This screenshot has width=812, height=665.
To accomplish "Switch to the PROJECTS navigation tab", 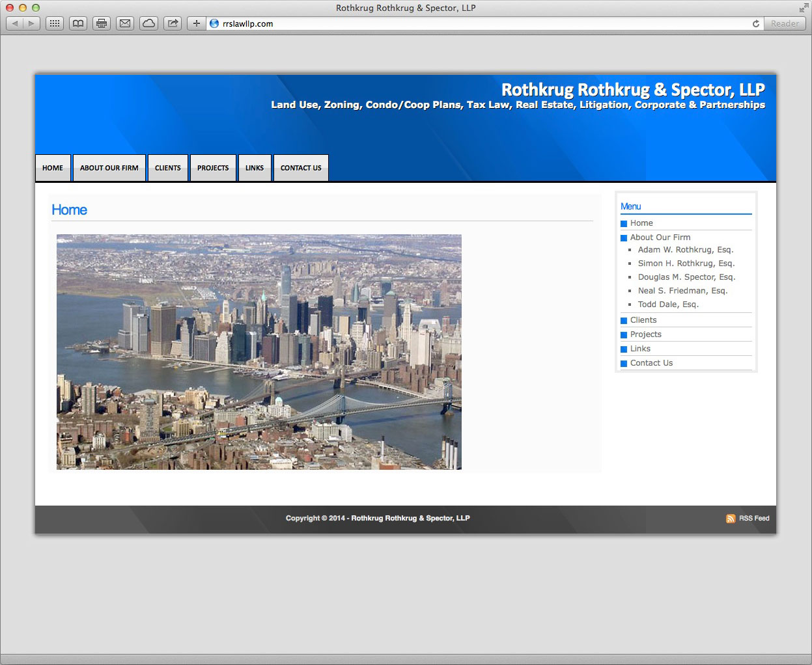I will click(x=213, y=168).
